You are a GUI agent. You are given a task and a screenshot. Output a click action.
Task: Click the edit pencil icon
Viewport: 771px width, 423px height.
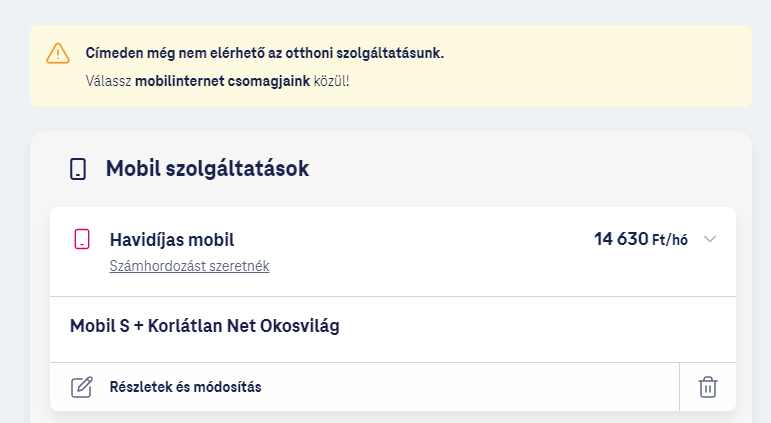click(x=82, y=387)
